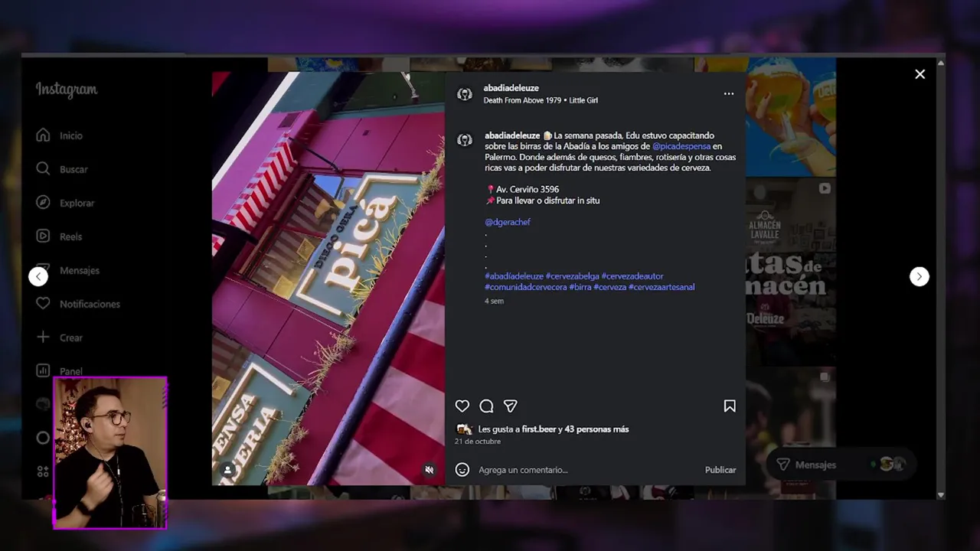Click the liker avatars beside Les gusta

click(x=464, y=429)
